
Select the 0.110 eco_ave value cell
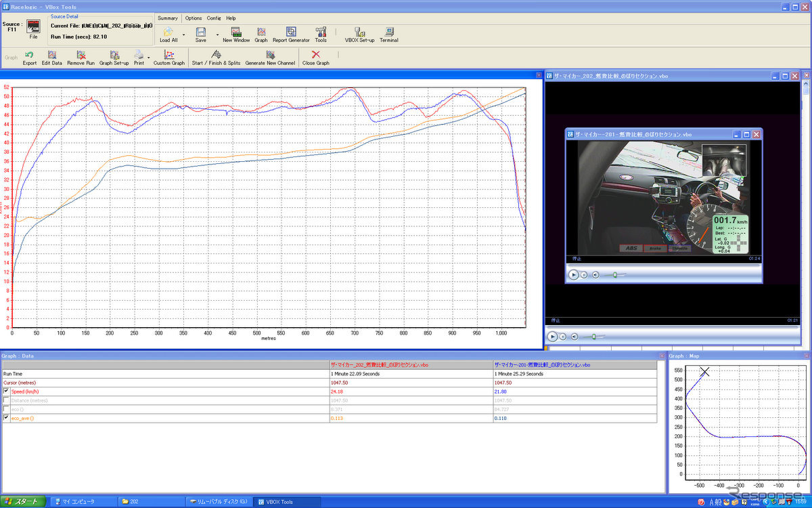click(x=575, y=418)
